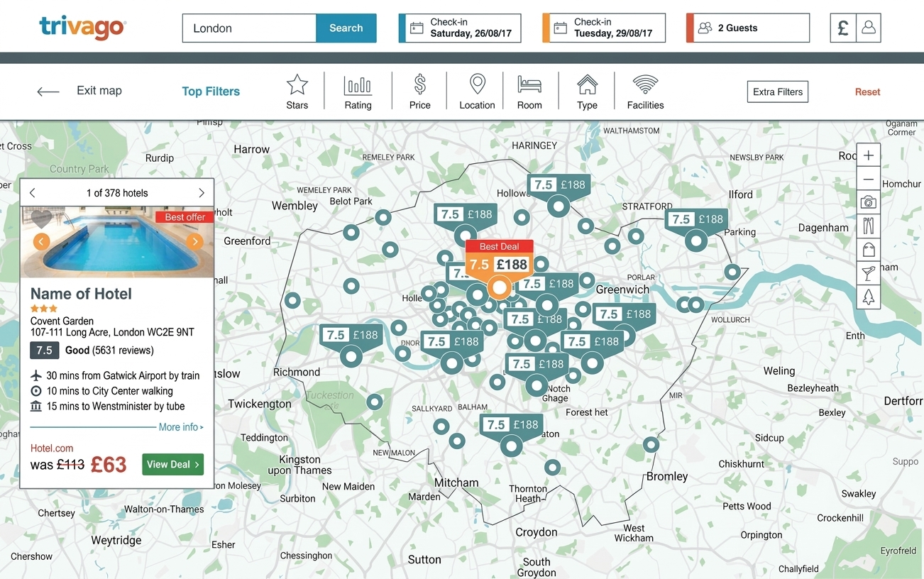Open the property Type filter
The width and height of the screenshot is (924, 579).
(587, 92)
